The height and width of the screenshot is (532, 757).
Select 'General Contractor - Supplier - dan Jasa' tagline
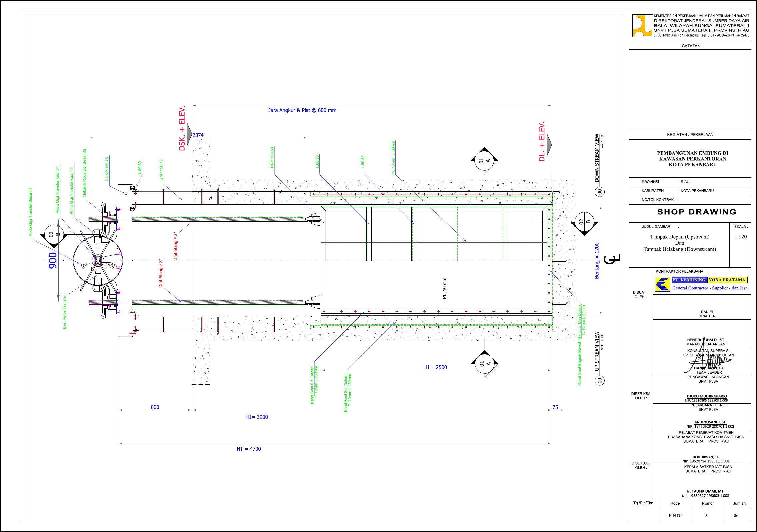(x=710, y=288)
